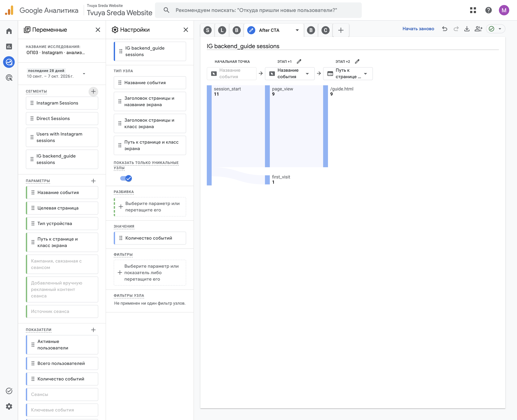Image resolution: width=517 pixels, height=420 pixels.
Task: Open the Advertising icon in sidebar
Action: (9, 78)
